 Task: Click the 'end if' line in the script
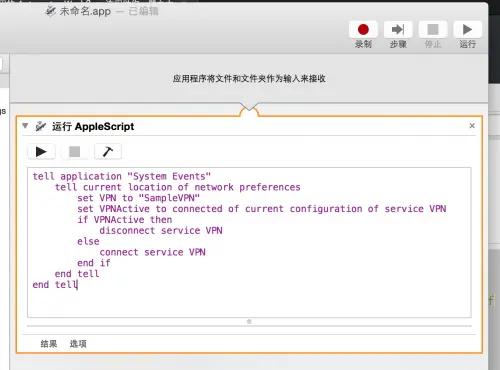point(94,263)
